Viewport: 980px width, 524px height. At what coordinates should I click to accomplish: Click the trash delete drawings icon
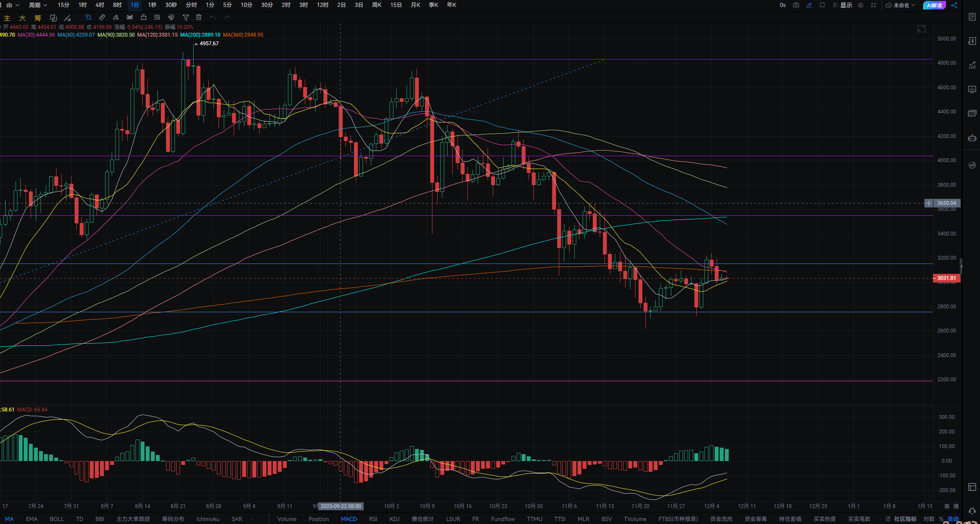[199, 17]
